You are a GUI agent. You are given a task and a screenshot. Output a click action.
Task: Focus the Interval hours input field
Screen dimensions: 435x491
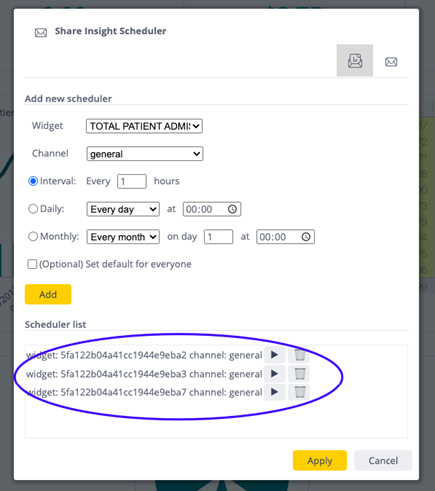pos(132,181)
